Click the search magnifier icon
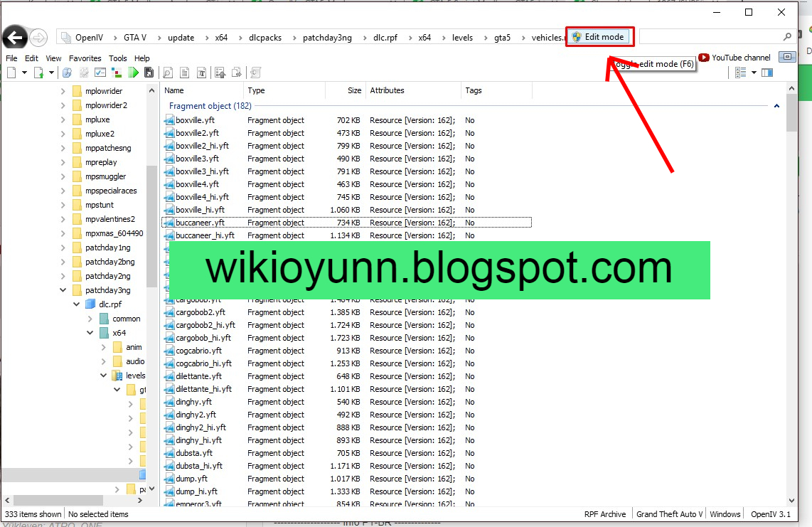 coord(787,37)
